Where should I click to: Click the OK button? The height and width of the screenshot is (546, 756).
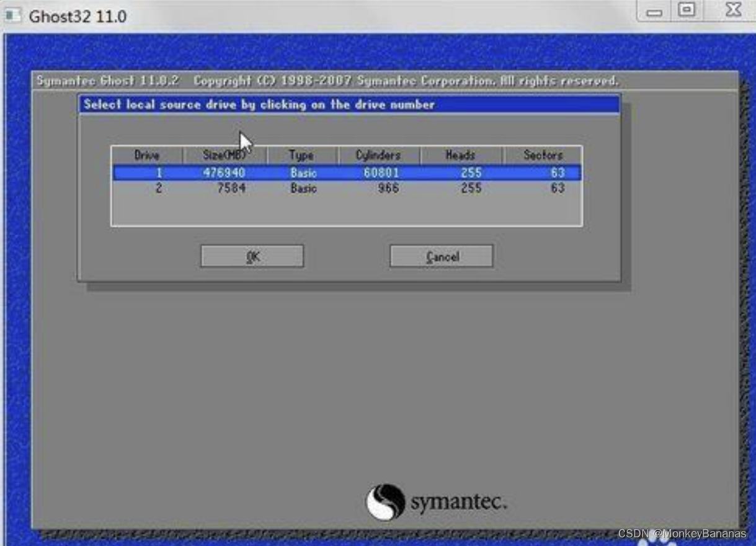252,256
